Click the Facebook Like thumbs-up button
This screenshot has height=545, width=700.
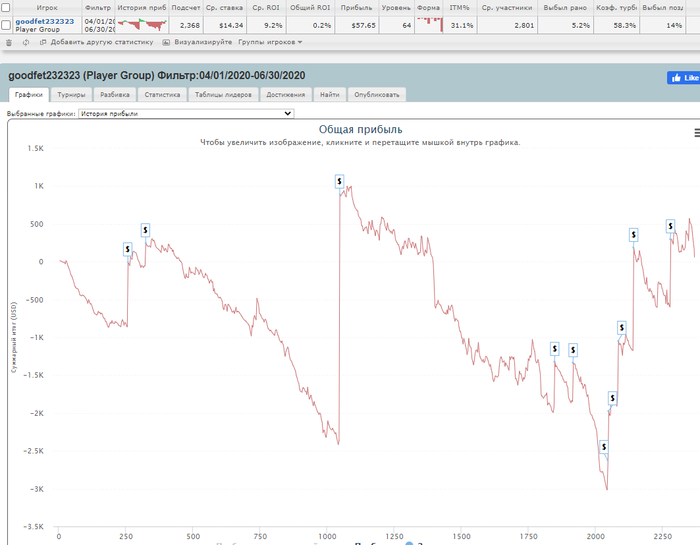(683, 78)
